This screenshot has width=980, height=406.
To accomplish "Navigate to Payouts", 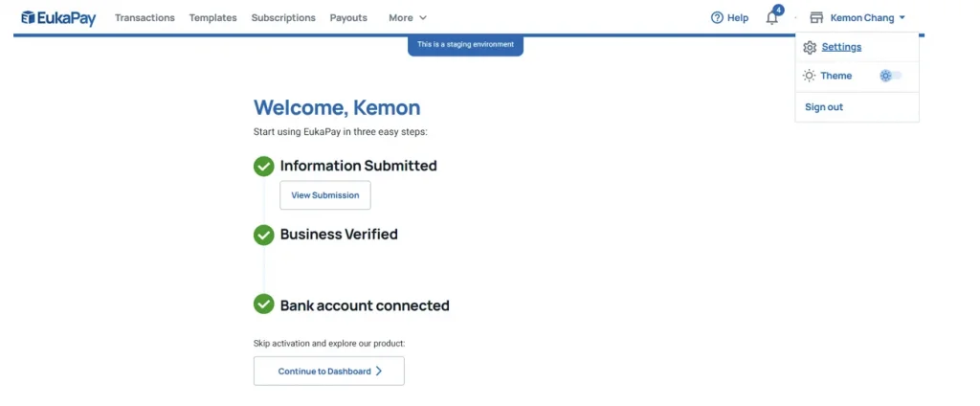I will 348,17.
